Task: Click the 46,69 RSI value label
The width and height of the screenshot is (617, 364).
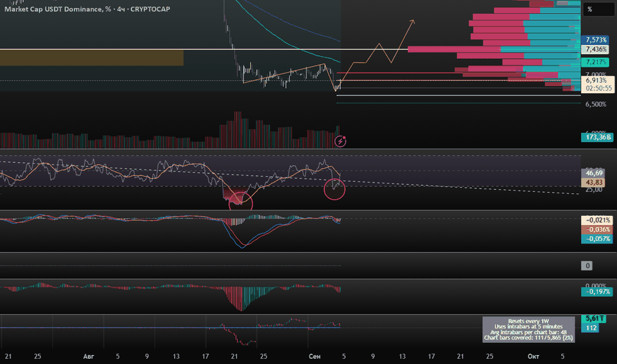Action: coord(593,173)
